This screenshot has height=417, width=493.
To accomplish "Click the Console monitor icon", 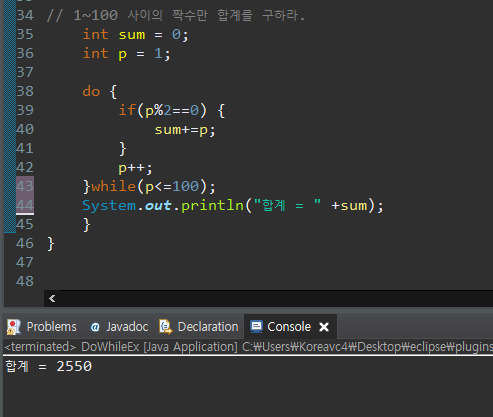I will pos(256,327).
